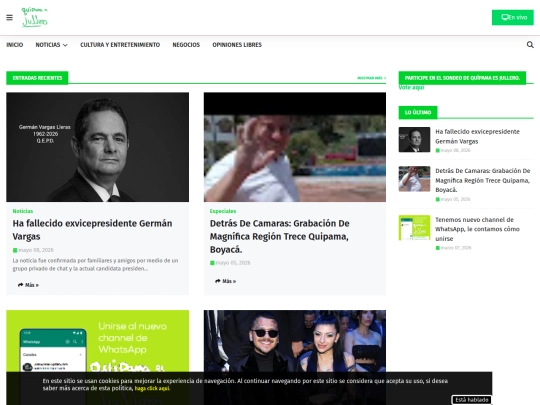Open sidebar thumbnail of Germán Vargas
540x405 pixels.
point(414,139)
